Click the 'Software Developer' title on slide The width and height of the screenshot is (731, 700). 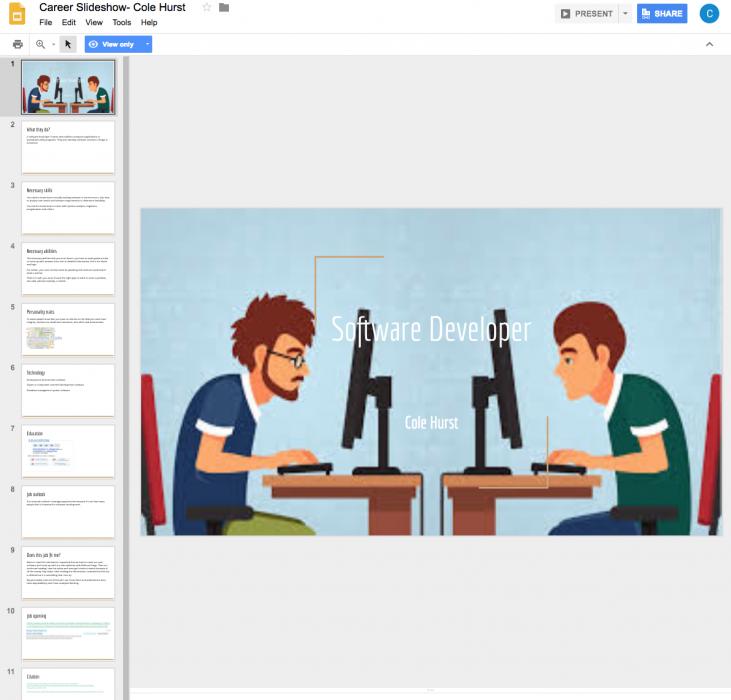[x=431, y=329]
